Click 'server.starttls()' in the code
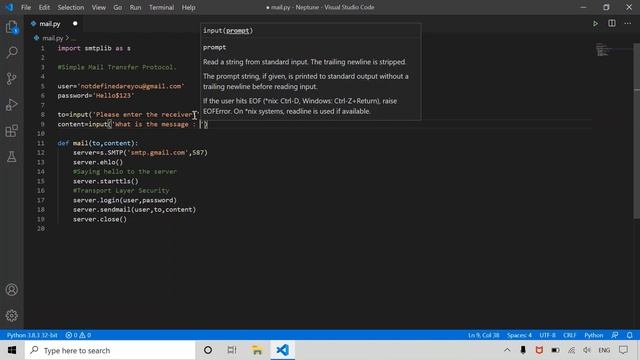The image size is (640, 360). click(x=106, y=181)
